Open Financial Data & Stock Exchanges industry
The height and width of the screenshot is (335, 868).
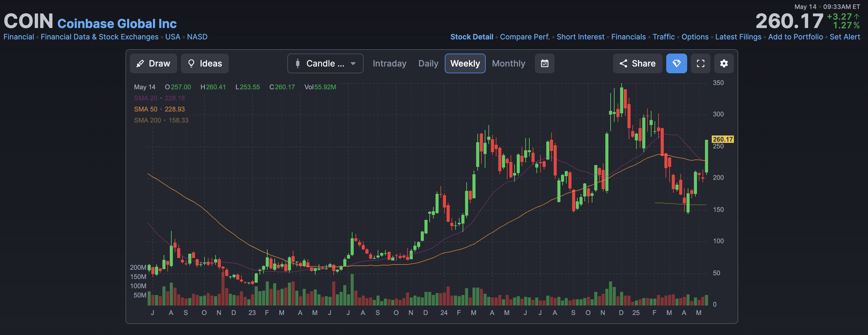pos(99,37)
